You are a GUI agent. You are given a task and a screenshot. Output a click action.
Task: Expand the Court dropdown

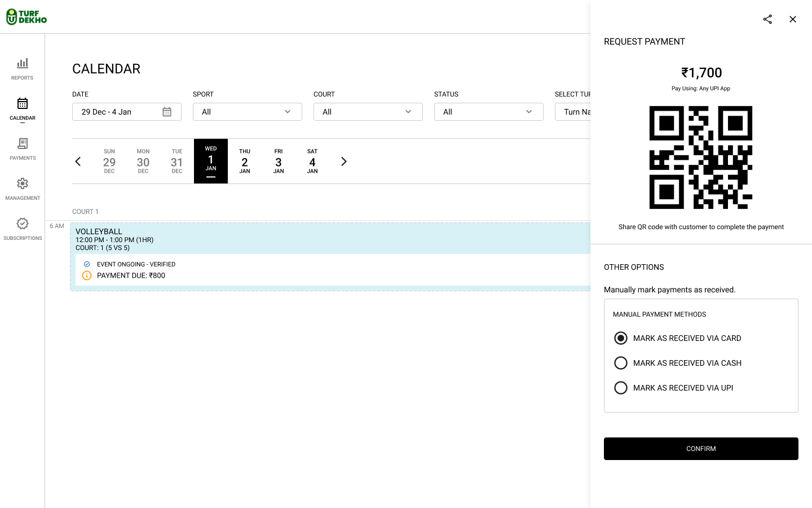pyautogui.click(x=368, y=112)
